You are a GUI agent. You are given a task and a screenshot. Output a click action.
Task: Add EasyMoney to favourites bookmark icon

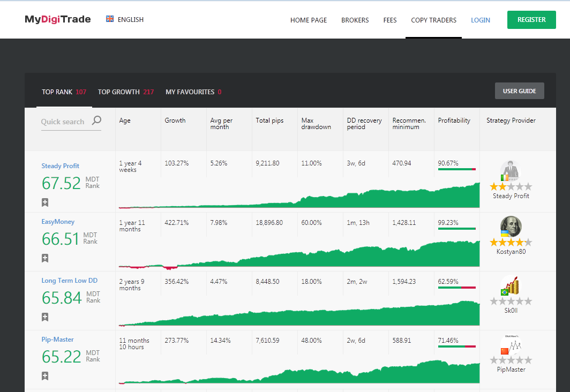click(x=44, y=258)
